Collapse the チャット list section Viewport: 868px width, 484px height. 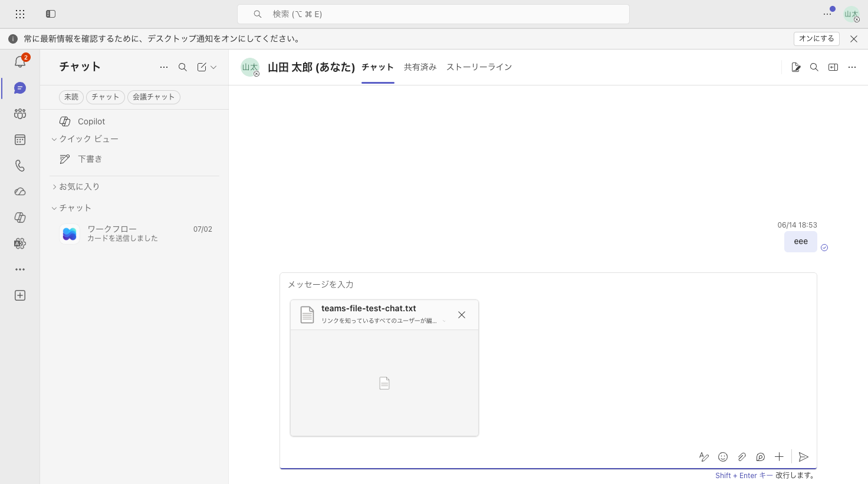coord(71,208)
